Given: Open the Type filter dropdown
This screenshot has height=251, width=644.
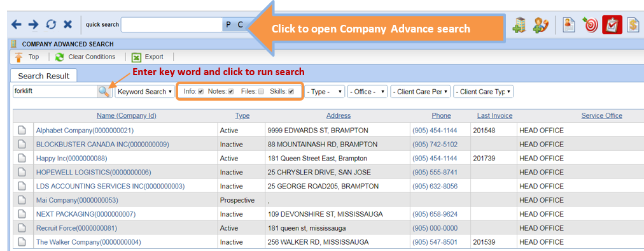Looking at the screenshot, I should coord(325,92).
